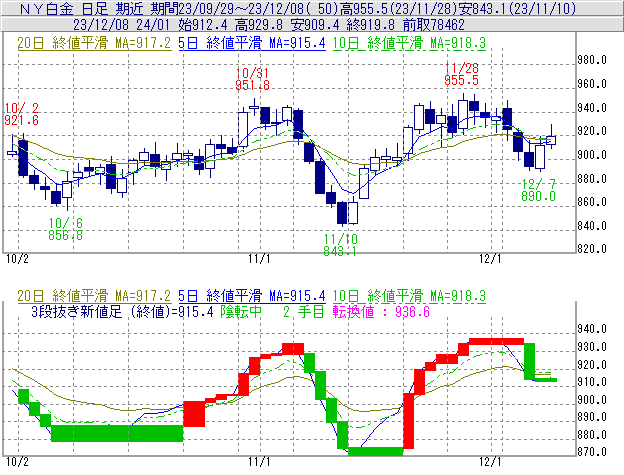This screenshot has width=624, height=475.
Task: Click the '10/2' date label under lower chart
Action: [x=18, y=461]
